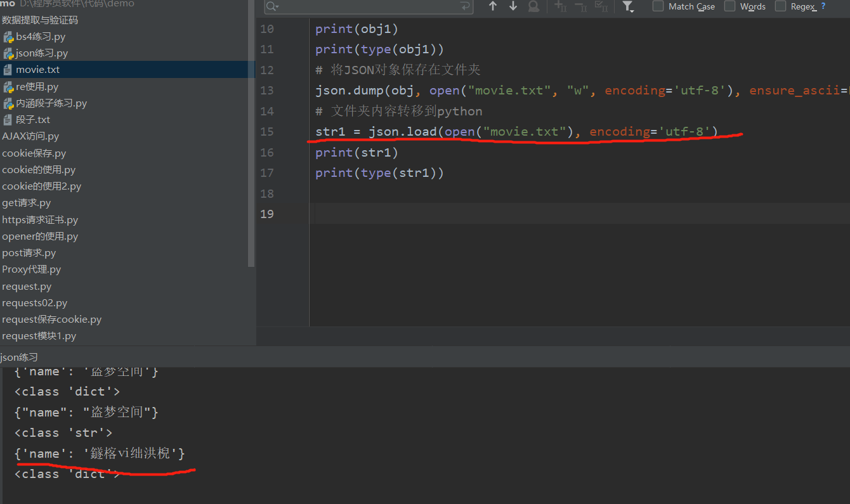Enable the Words checkbox
Screen dimensions: 850x504
click(730, 6)
